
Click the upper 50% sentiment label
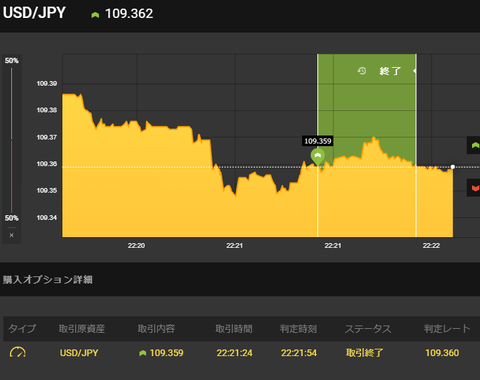12,61
